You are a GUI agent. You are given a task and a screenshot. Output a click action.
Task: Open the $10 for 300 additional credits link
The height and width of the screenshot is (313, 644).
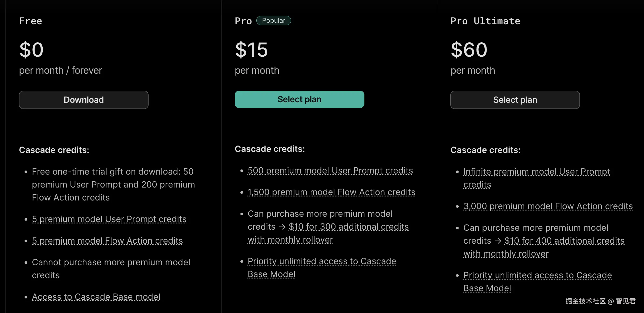pyautogui.click(x=348, y=227)
